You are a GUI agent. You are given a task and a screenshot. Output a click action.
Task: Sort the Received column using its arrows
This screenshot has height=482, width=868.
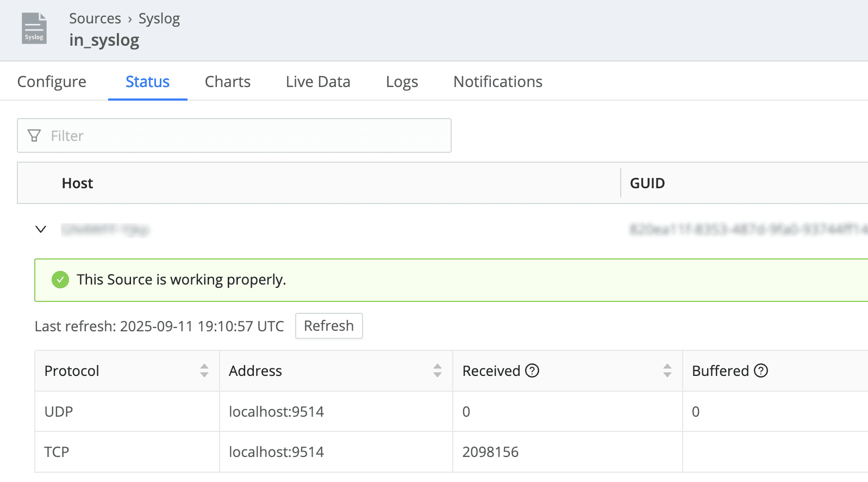coord(667,370)
